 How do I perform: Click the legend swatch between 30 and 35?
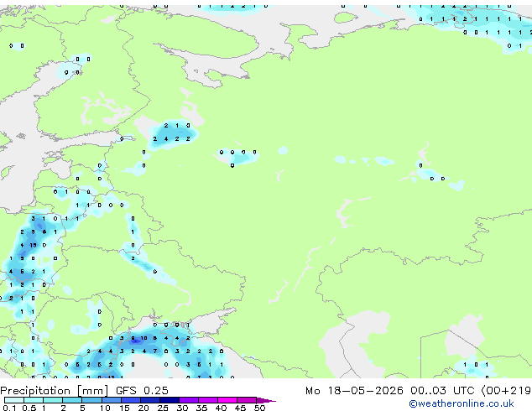pos(189,400)
